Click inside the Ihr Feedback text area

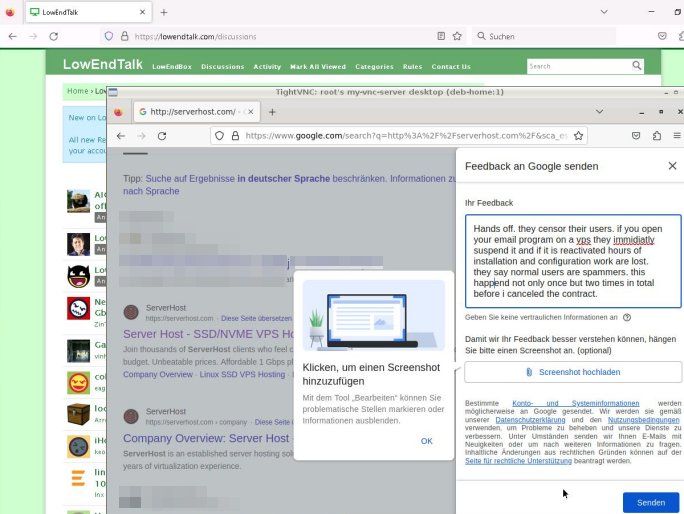pos(572,260)
